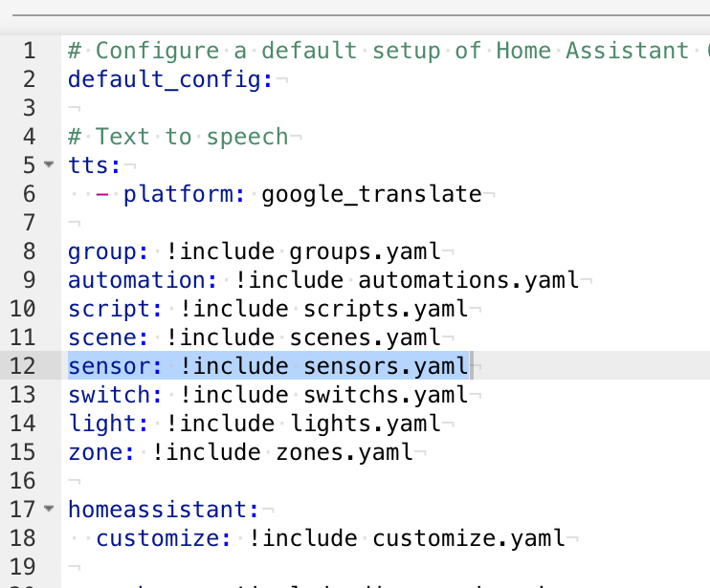
Task: Click the groups.yaml include text
Action: [365, 251]
